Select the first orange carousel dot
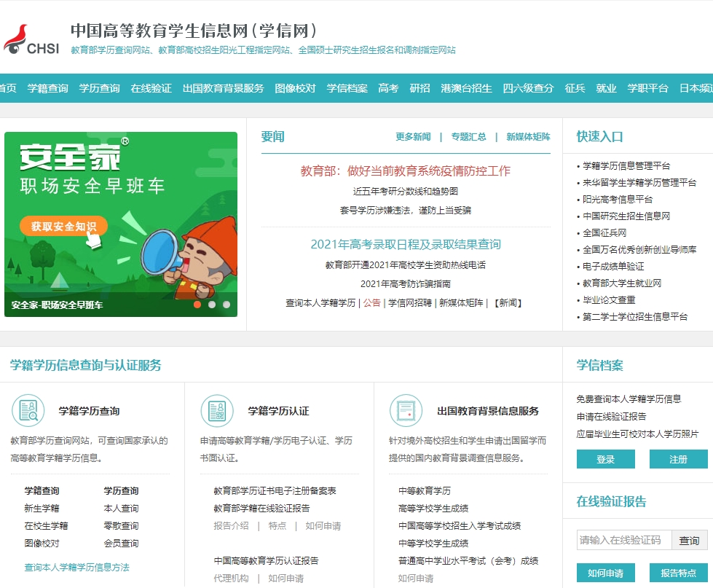The image size is (713, 588). click(x=197, y=305)
